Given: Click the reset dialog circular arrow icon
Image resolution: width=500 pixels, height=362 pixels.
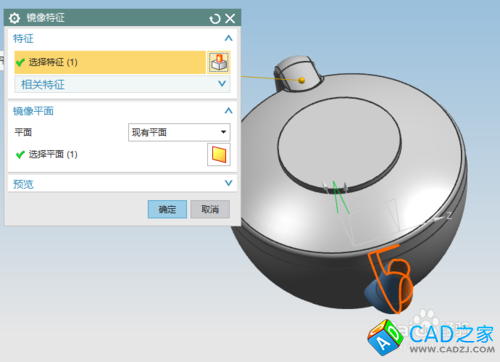Looking at the screenshot, I should [x=215, y=19].
